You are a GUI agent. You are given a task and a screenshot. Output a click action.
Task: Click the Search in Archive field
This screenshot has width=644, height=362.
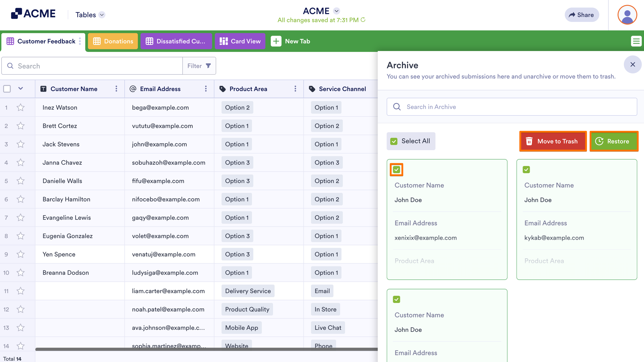coord(512,107)
